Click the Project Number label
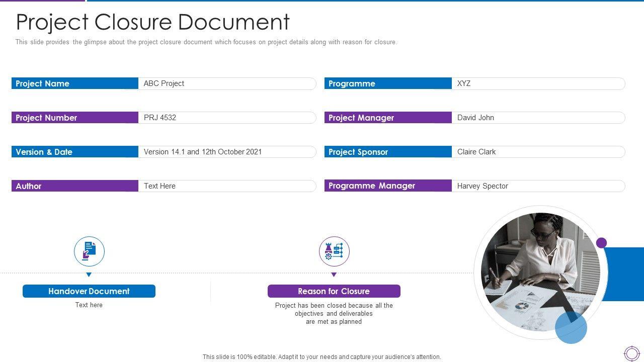Image resolution: width=644 pixels, height=362 pixels. pos(75,118)
